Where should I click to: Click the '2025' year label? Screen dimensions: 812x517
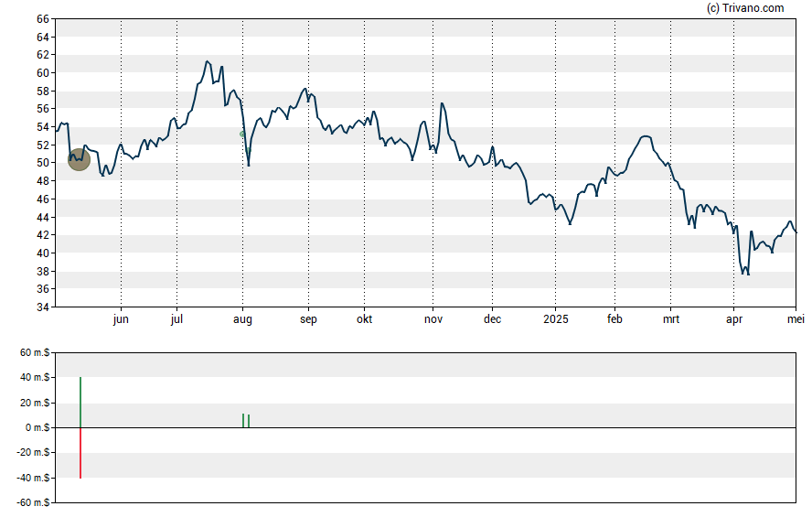(556, 319)
